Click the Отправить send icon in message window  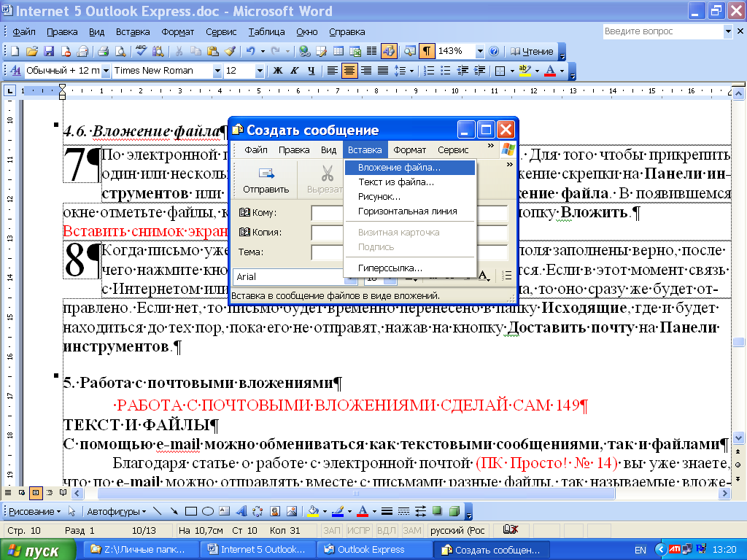[x=266, y=179]
